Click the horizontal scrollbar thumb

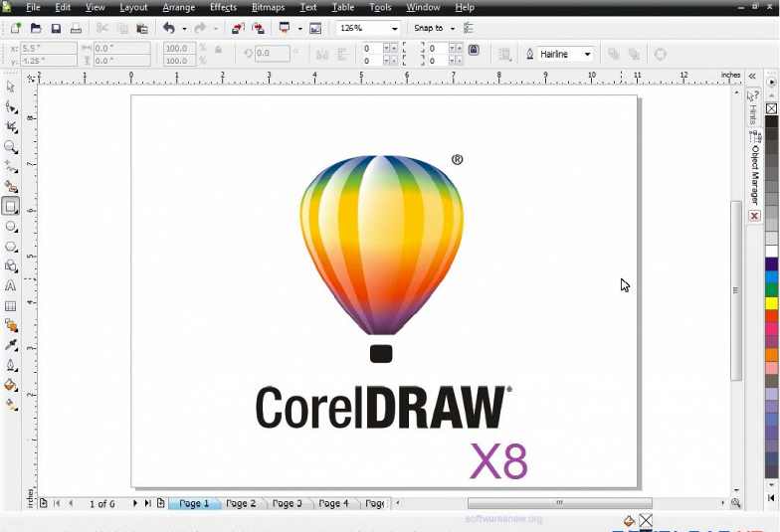point(559,503)
